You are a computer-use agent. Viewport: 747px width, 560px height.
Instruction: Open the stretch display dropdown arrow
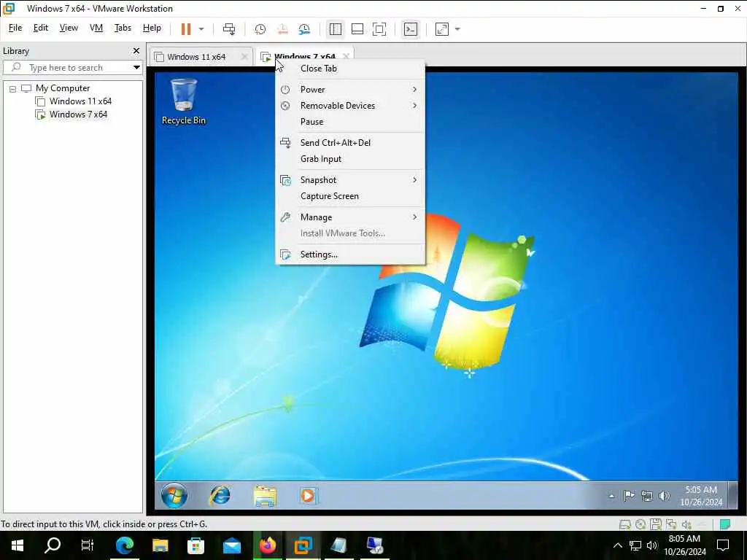(x=458, y=29)
